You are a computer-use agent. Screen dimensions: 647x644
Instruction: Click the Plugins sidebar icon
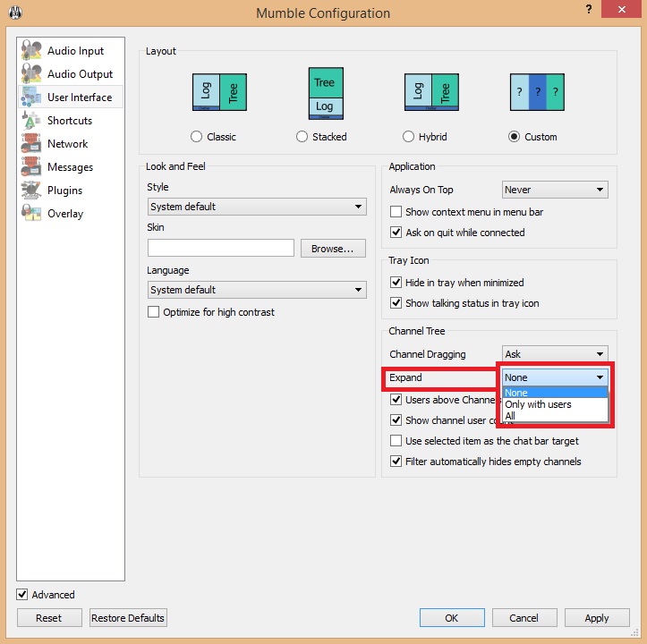[31, 190]
